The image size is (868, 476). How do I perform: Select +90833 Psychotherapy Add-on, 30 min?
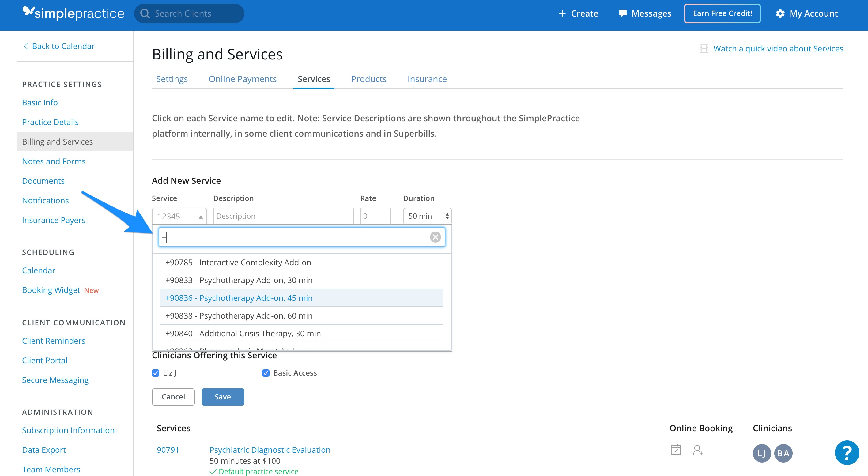(x=302, y=280)
